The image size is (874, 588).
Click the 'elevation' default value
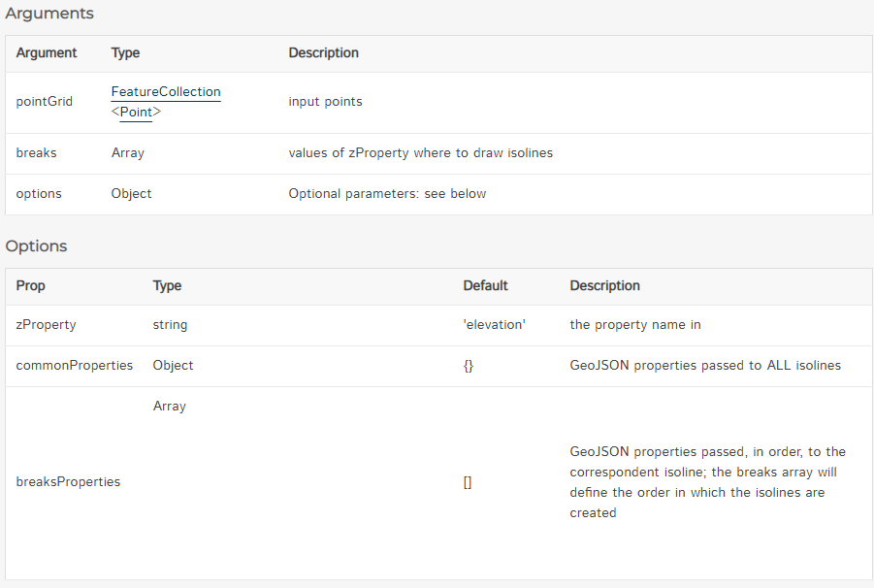point(495,325)
